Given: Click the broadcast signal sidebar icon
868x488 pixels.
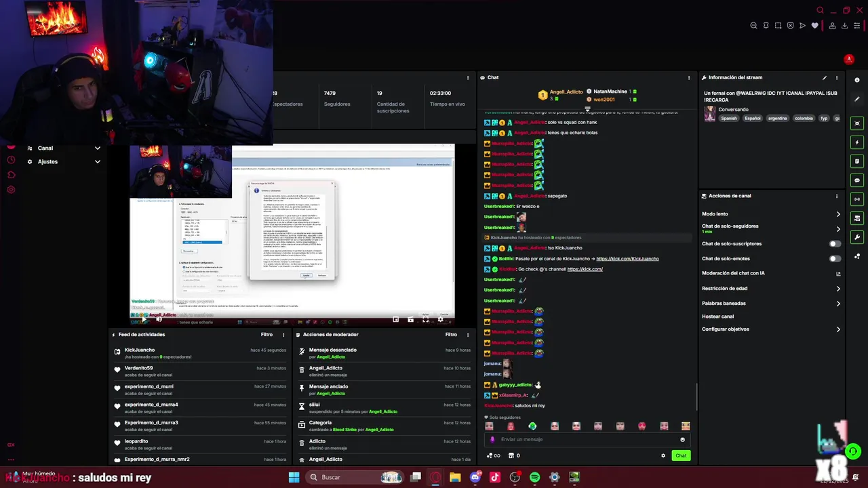Looking at the screenshot, I should click(x=857, y=199).
